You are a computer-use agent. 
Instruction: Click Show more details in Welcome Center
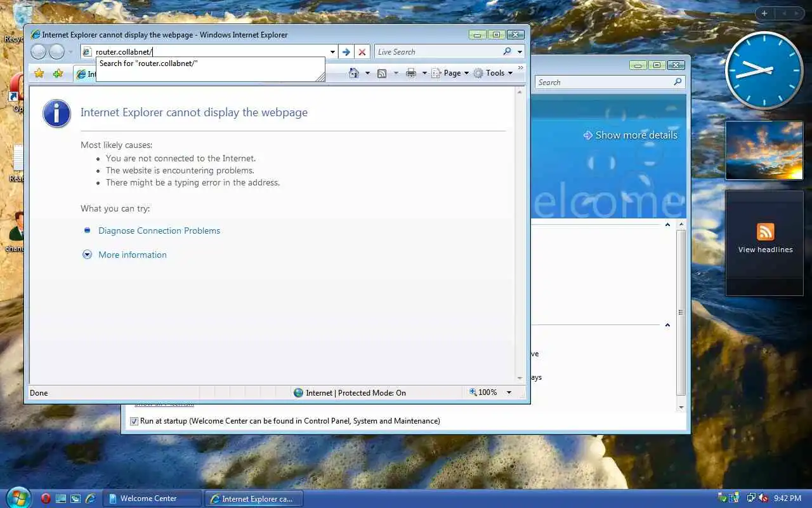631,135
